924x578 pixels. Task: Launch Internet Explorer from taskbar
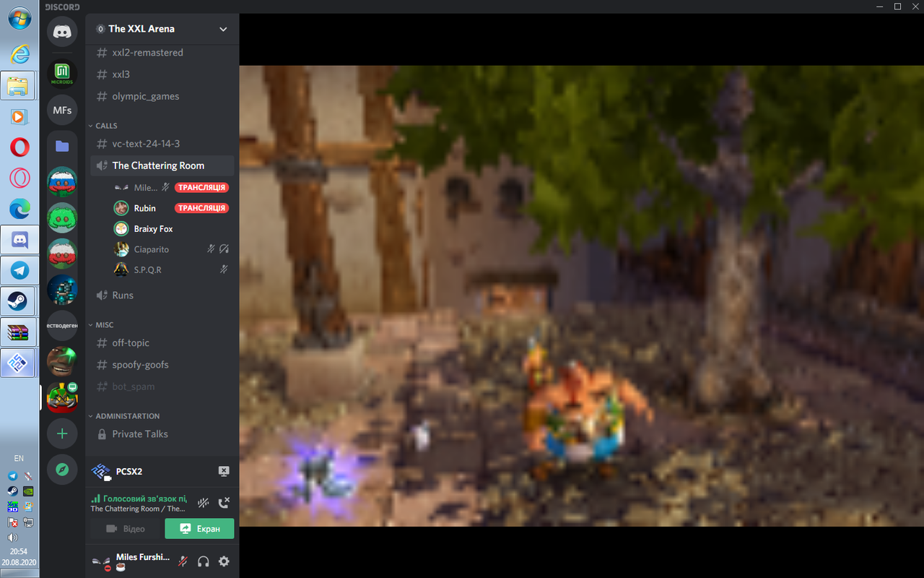tap(19, 55)
